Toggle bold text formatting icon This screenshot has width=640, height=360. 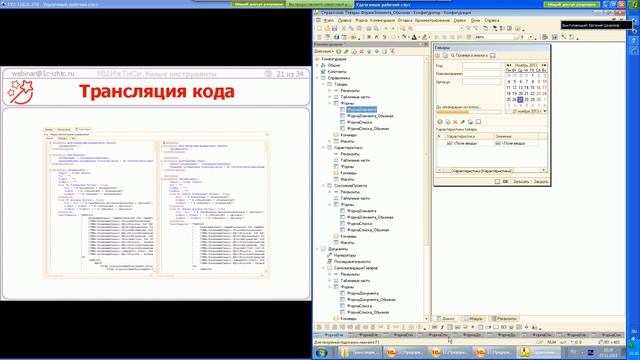[x=369, y=37]
